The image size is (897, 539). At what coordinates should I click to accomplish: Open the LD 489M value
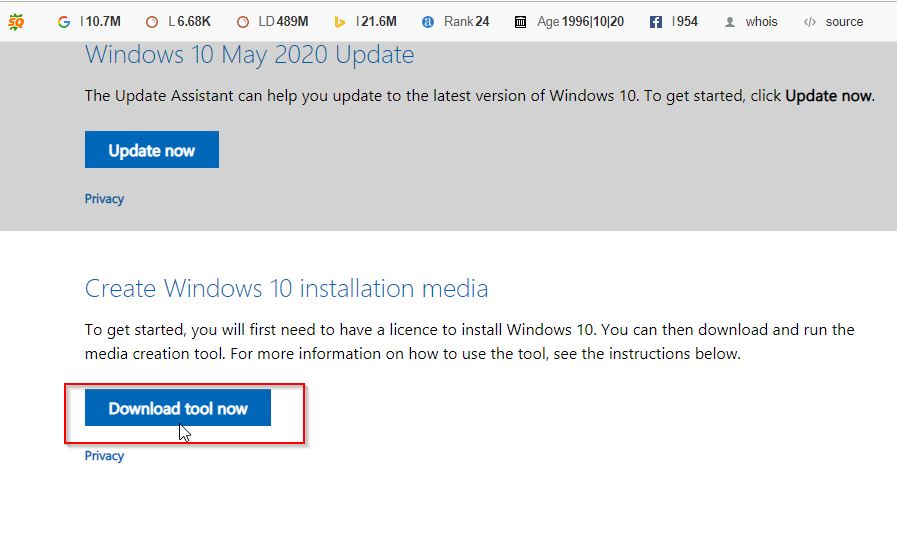coord(283,22)
